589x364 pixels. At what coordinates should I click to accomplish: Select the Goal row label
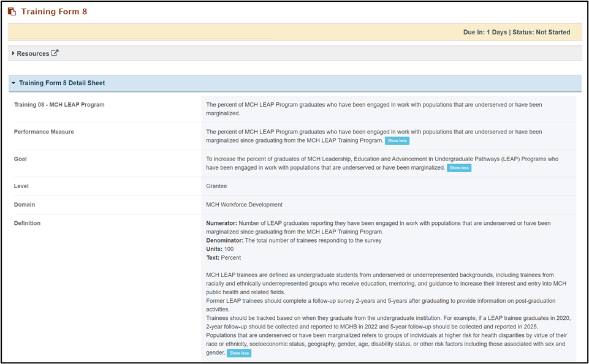(x=20, y=159)
